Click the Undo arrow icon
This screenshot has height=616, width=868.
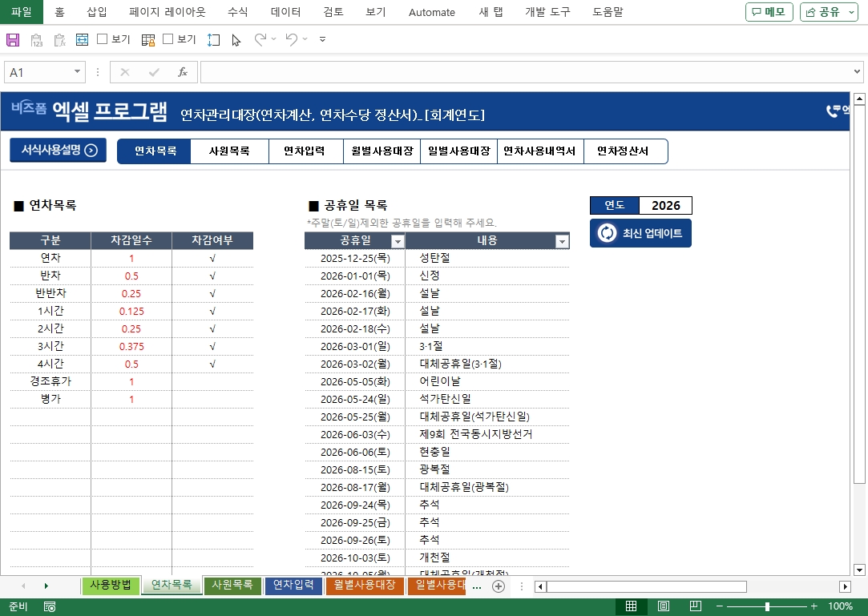291,39
